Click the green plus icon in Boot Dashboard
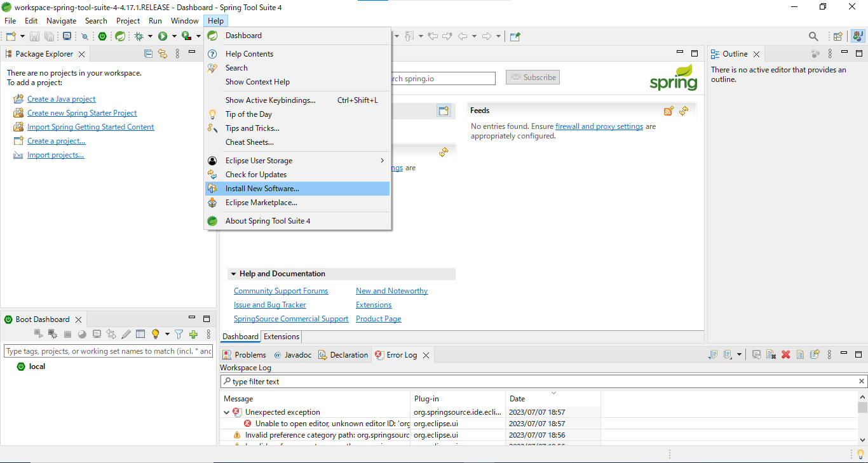Image resolution: width=868 pixels, height=463 pixels. 193,334
